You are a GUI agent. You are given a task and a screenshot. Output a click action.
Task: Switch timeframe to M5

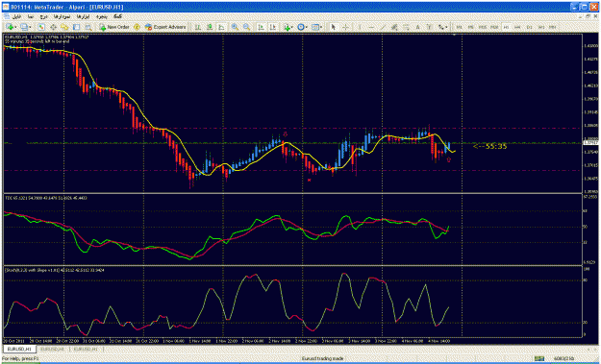click(470, 27)
